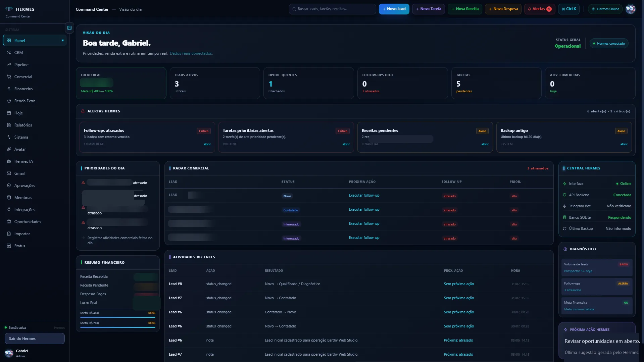
Task: Click the Banco SQLite database icon
Action: pyautogui.click(x=565, y=217)
